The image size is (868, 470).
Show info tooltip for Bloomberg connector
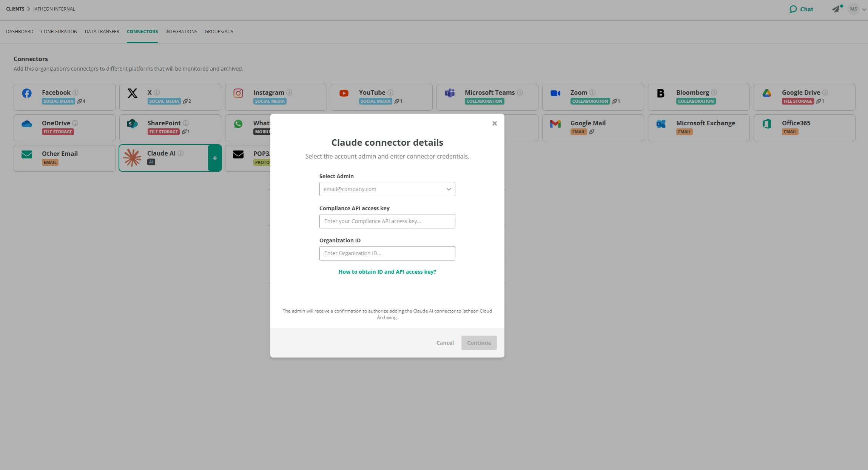[x=714, y=92]
